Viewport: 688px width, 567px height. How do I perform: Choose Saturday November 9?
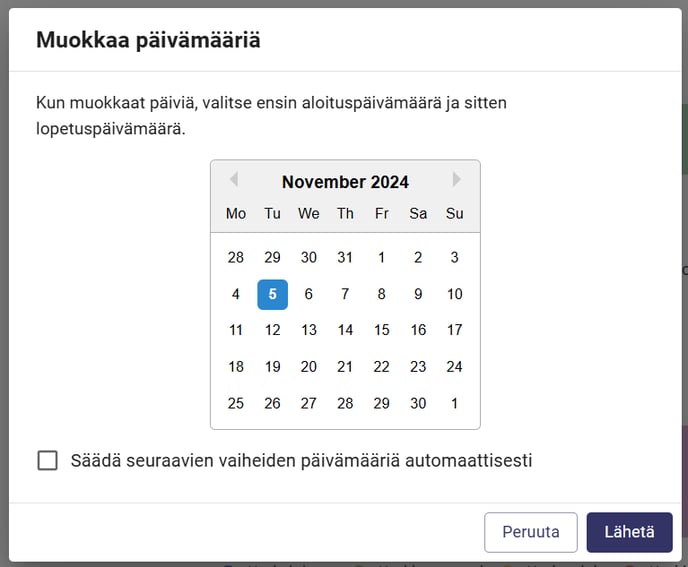[x=418, y=294]
